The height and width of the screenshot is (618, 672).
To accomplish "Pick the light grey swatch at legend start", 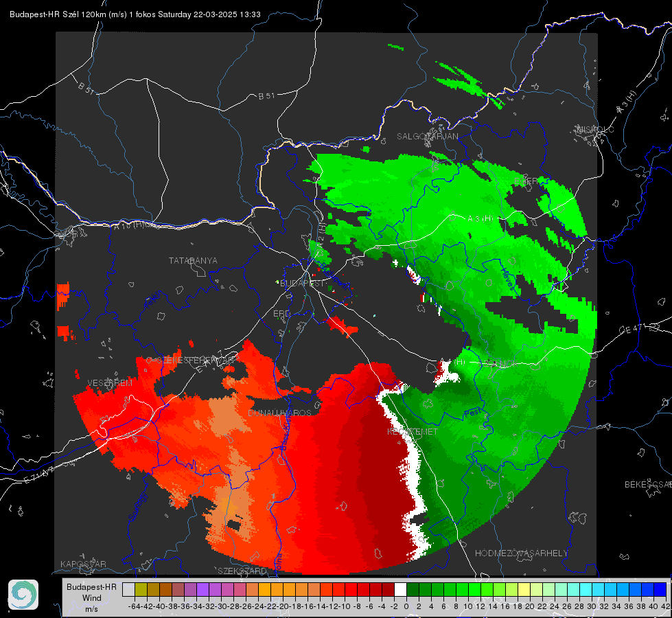I will click(128, 590).
